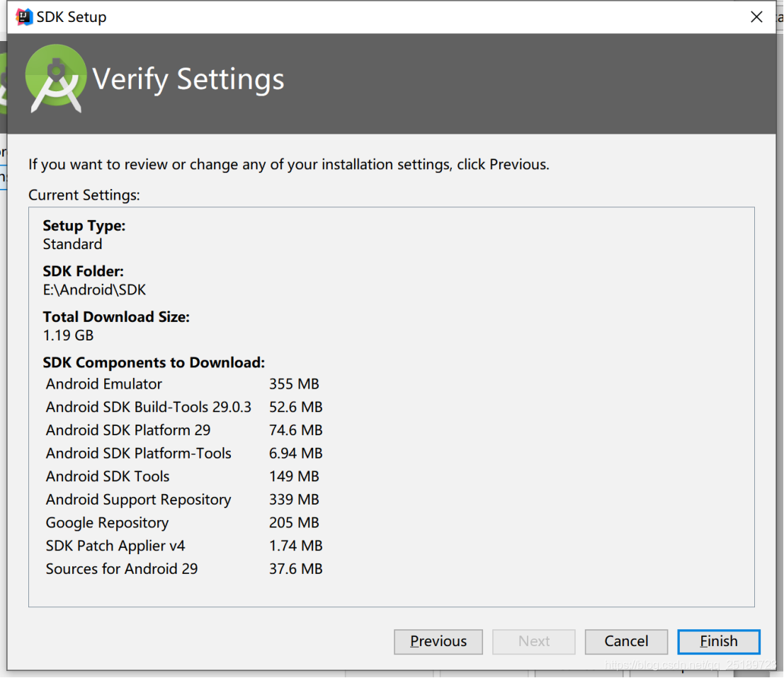Click the '355 MB' size value

tap(294, 384)
